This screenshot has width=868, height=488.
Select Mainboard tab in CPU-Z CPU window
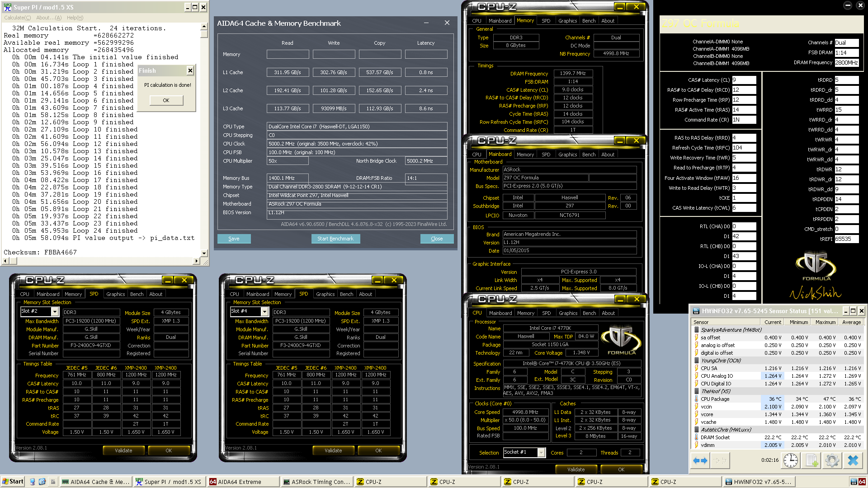(x=500, y=313)
